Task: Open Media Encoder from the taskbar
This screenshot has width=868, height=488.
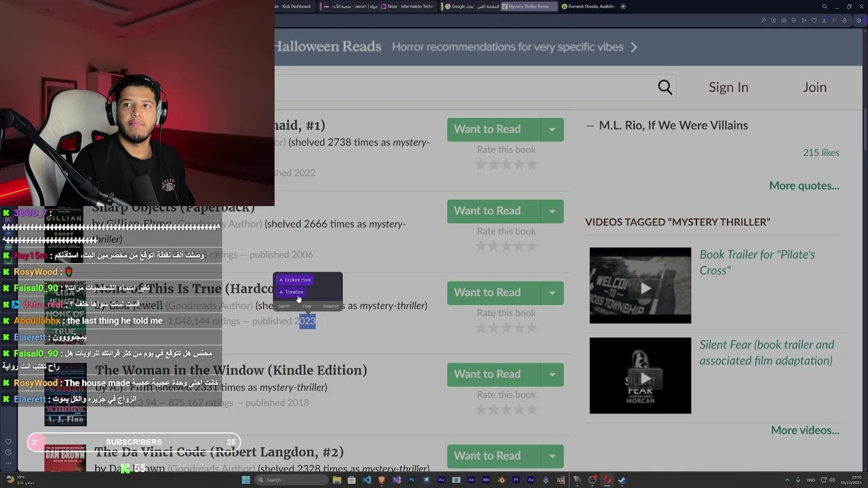Action: pos(486,480)
